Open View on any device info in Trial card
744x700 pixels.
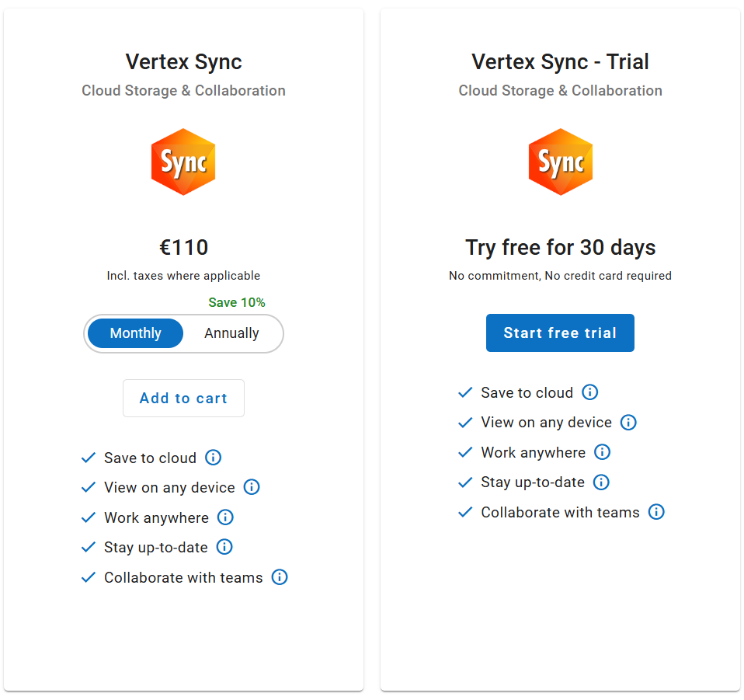click(x=628, y=423)
